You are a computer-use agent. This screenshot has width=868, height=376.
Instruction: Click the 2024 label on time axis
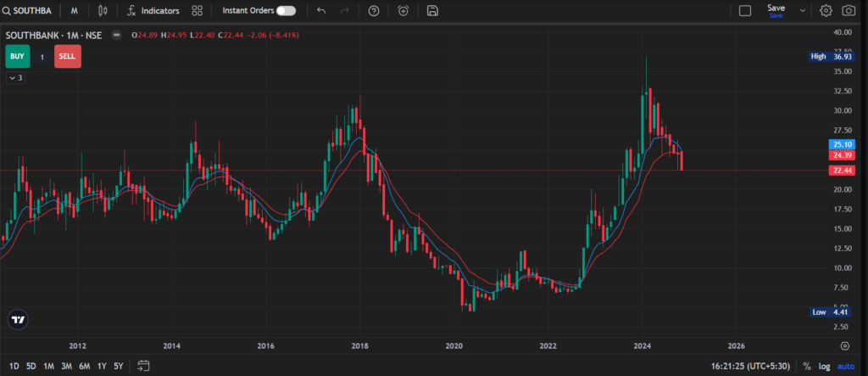click(x=643, y=346)
